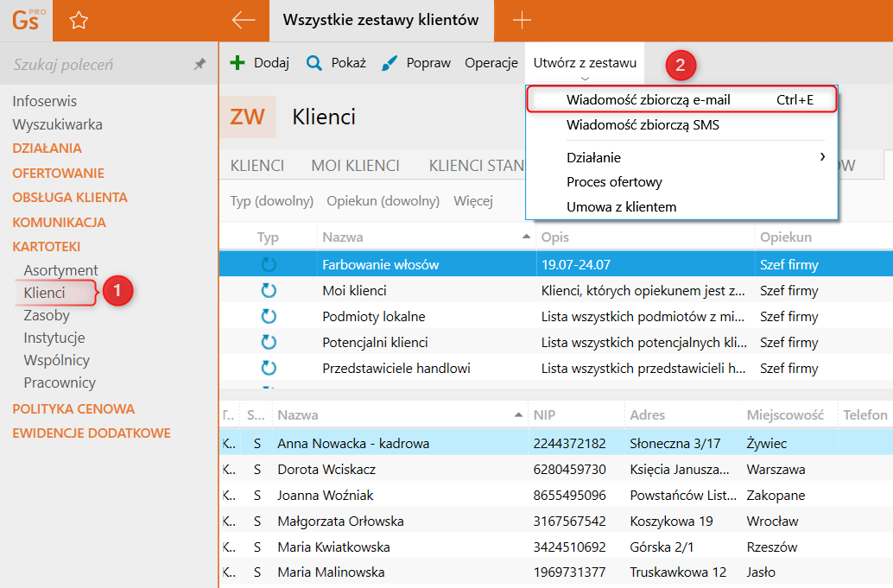Click the ZW Klienci module icon
Screen dimensions: 893x588
(248, 117)
